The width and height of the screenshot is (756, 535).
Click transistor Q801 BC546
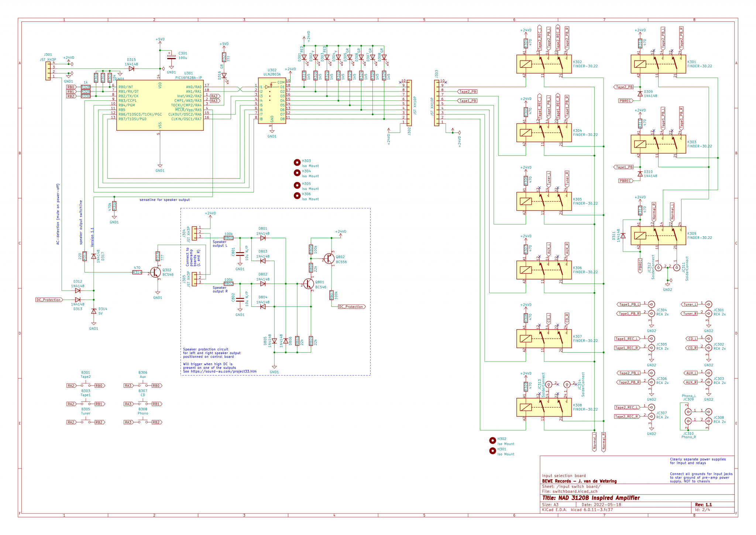click(308, 284)
